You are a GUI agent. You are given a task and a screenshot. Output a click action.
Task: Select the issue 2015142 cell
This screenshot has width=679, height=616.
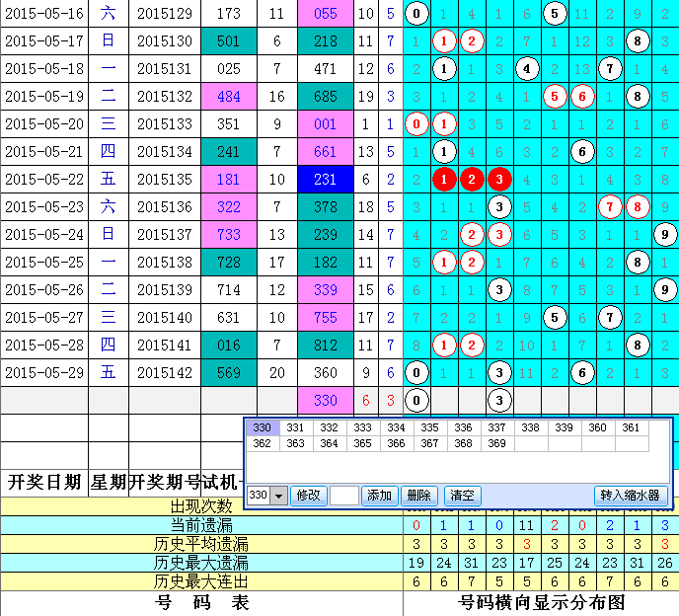pyautogui.click(x=164, y=372)
